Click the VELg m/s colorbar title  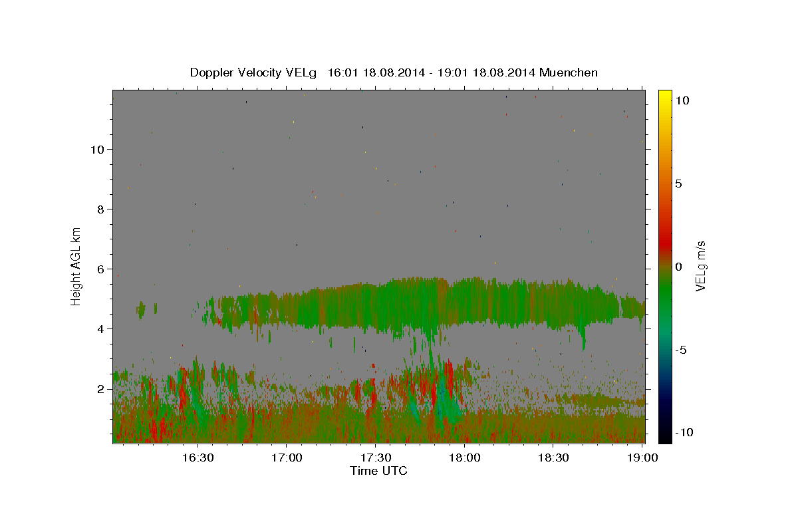pos(700,266)
